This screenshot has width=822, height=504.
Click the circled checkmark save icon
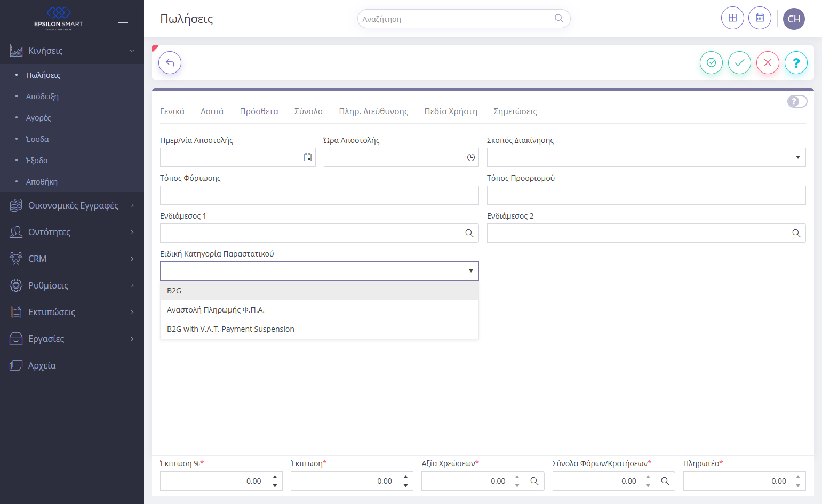(x=711, y=63)
